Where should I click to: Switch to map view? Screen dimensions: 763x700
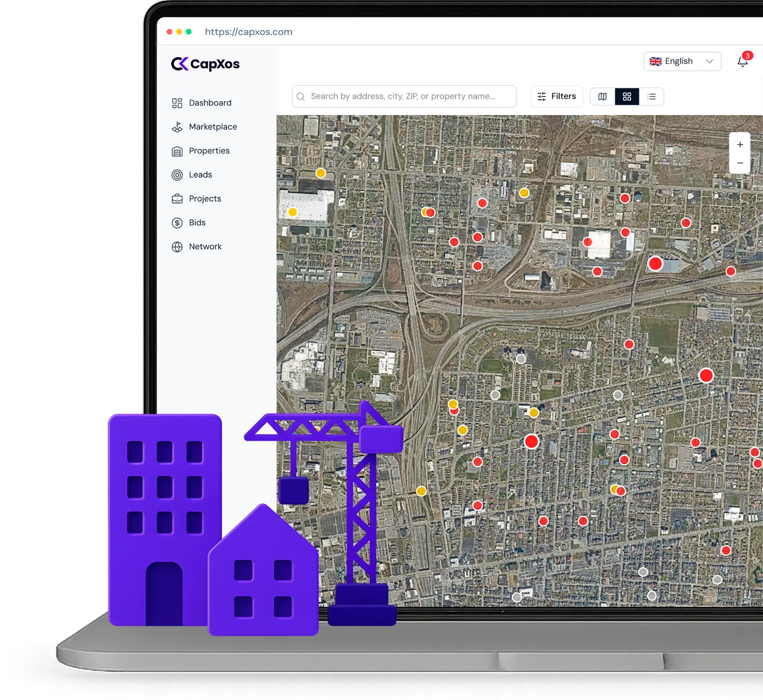click(602, 96)
